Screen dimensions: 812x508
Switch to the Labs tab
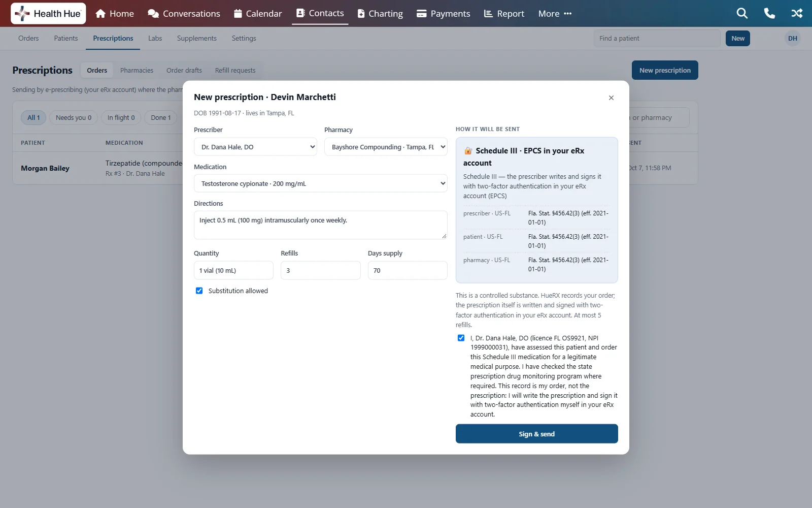155,38
